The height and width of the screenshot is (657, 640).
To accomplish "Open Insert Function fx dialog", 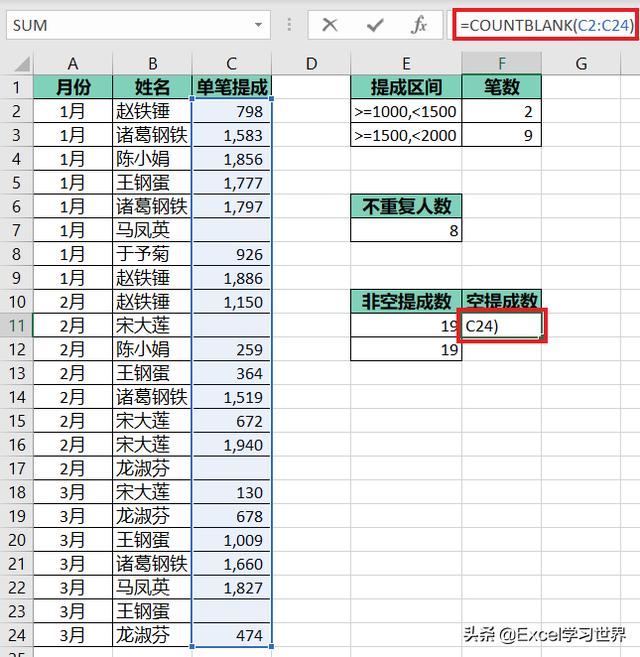I will (419, 25).
